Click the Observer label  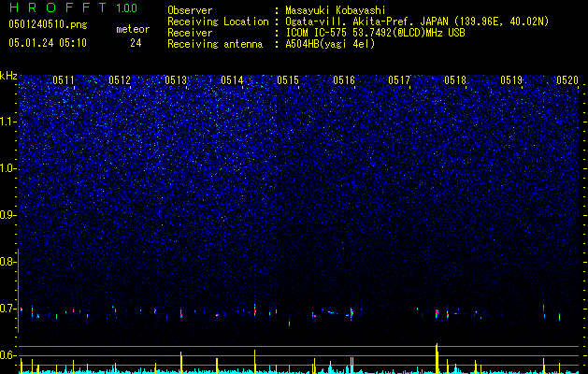coord(190,10)
